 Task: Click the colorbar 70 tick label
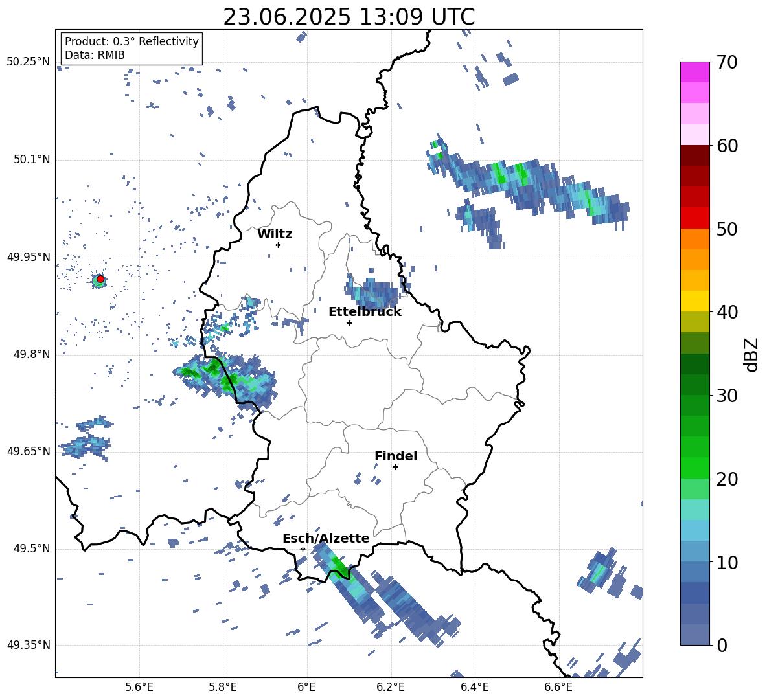[x=727, y=63]
